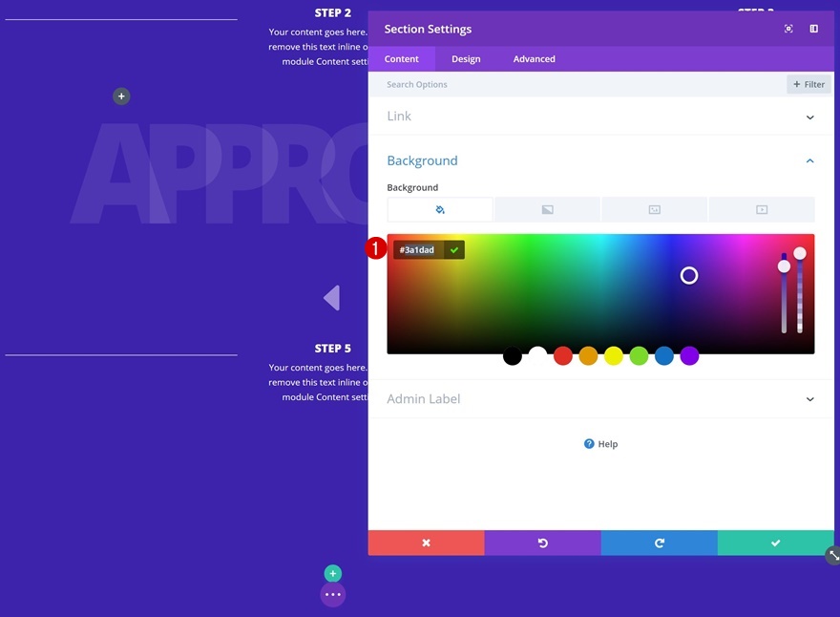Redo with the blue redo button

click(660, 543)
